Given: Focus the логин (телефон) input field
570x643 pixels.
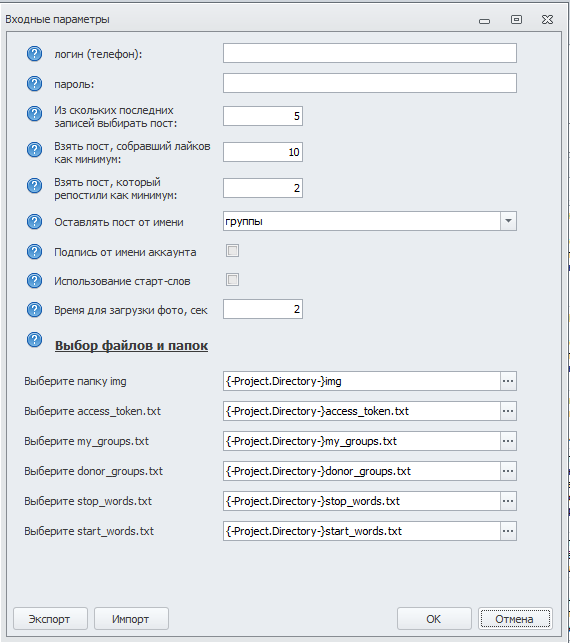Looking at the screenshot, I should coord(369,53).
